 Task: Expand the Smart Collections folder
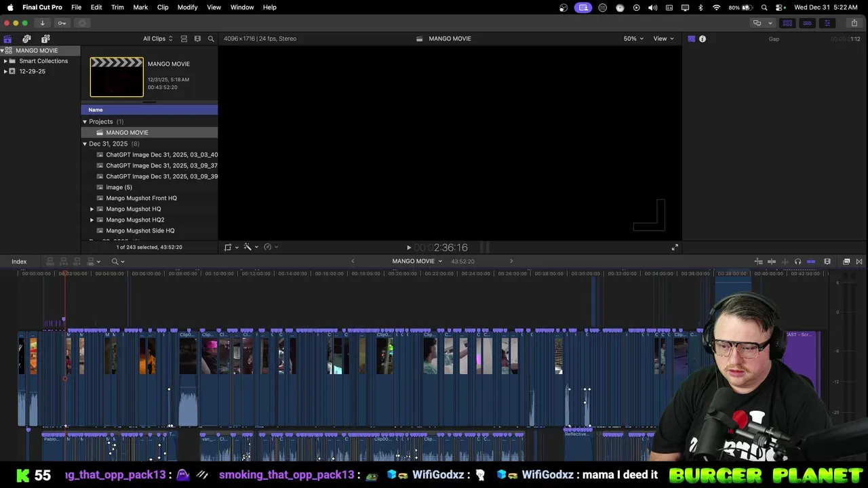click(5, 61)
